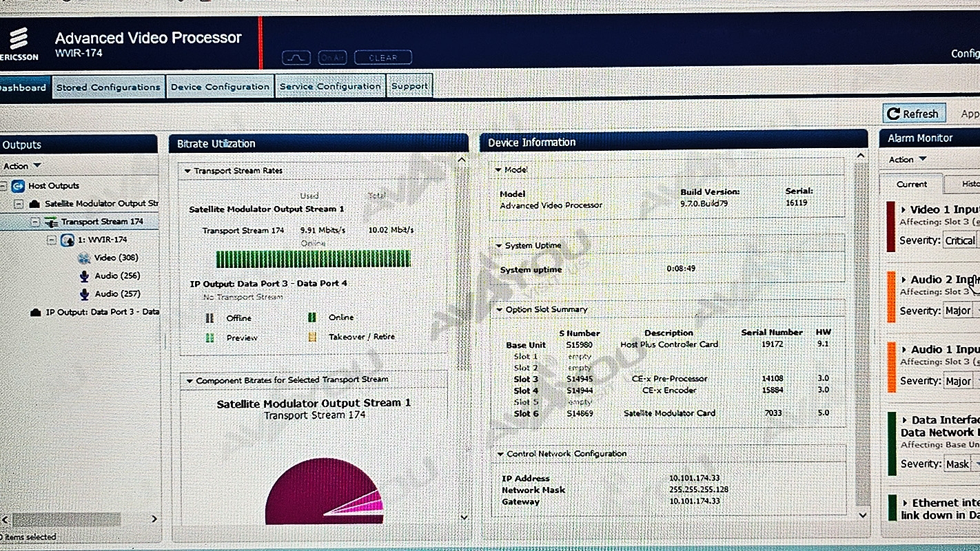Screen dimensions: 980x551
Task: Click the IP Output Data Port icon
Action: tap(36, 312)
